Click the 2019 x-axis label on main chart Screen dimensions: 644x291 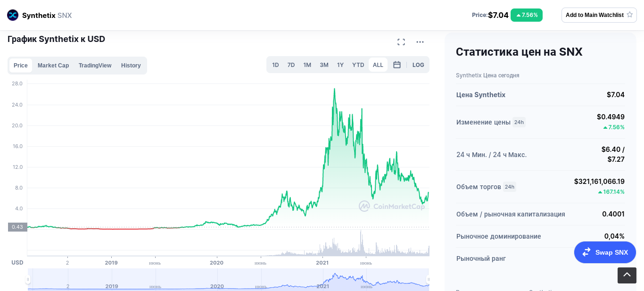tap(111, 263)
